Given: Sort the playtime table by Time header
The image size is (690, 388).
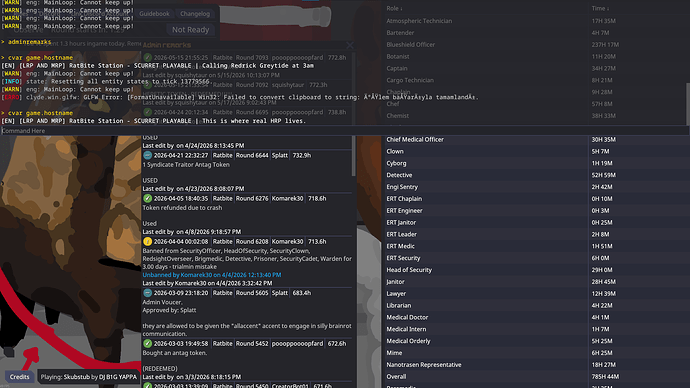Looking at the screenshot, I should point(600,8).
